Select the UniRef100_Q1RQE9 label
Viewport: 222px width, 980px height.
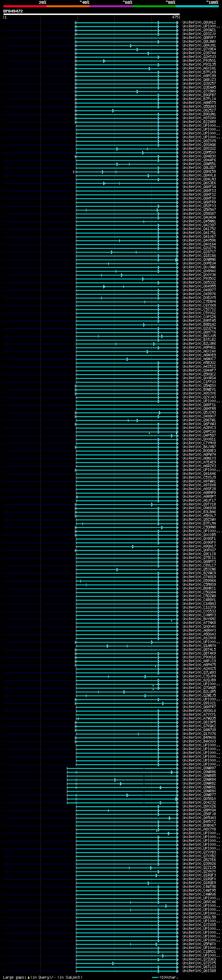(x=199, y=883)
